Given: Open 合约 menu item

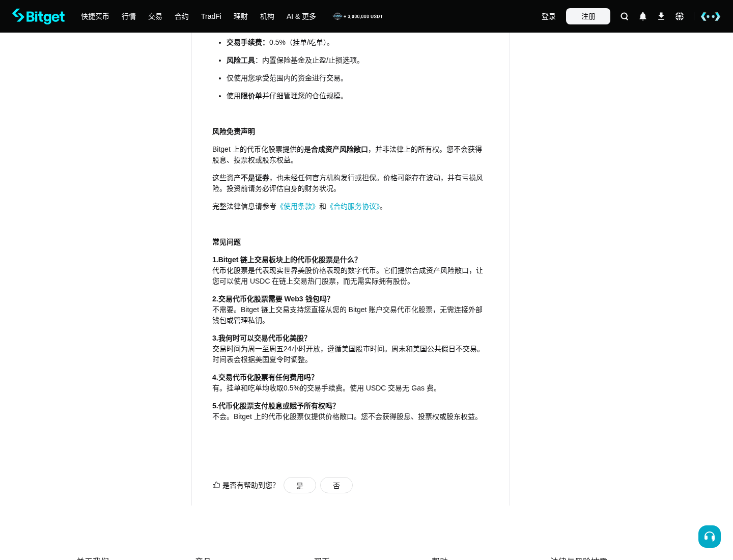Looking at the screenshot, I should tap(182, 16).
